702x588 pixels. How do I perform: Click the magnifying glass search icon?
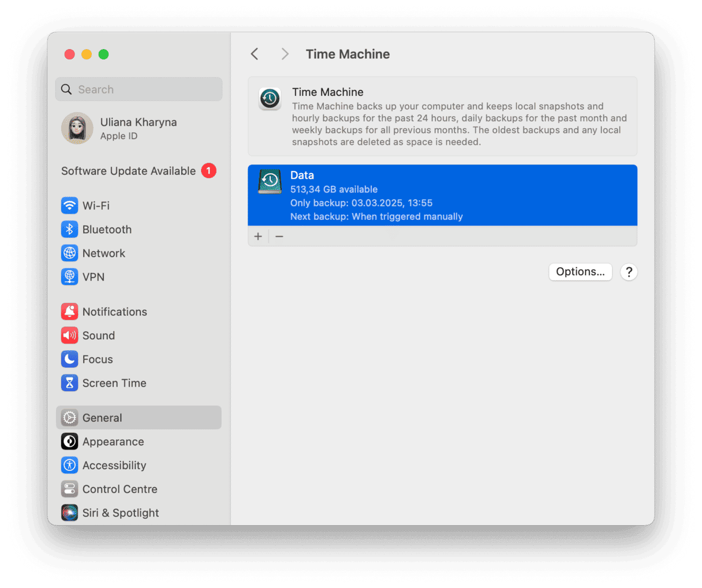click(x=66, y=89)
